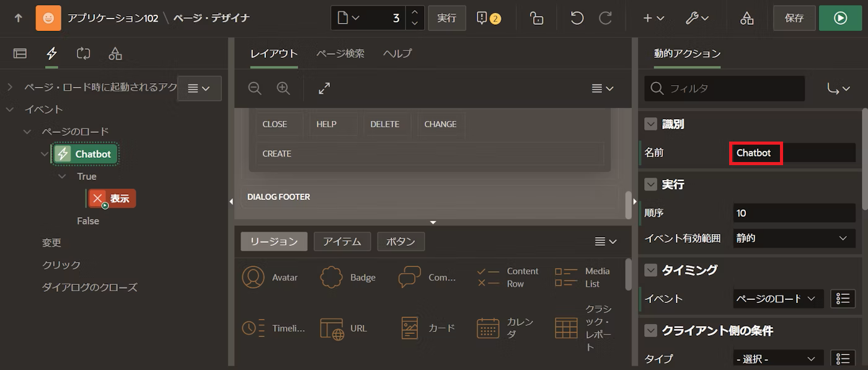Click the Sequence field with 10

coord(794,213)
